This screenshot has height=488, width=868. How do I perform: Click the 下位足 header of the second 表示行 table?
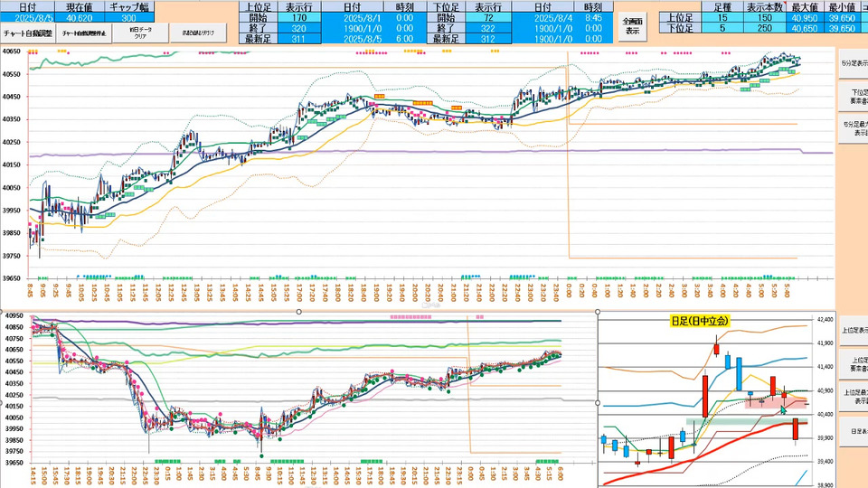pos(446,7)
